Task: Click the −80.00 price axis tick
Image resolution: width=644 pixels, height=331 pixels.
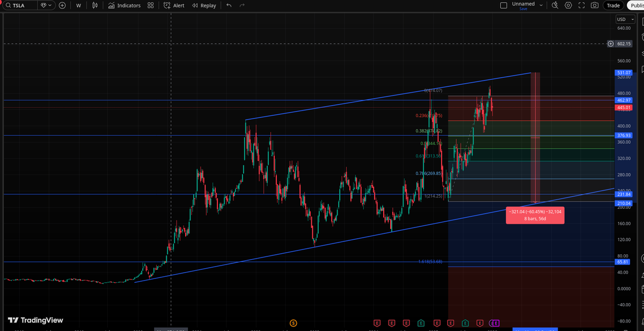Action: [x=624, y=321]
